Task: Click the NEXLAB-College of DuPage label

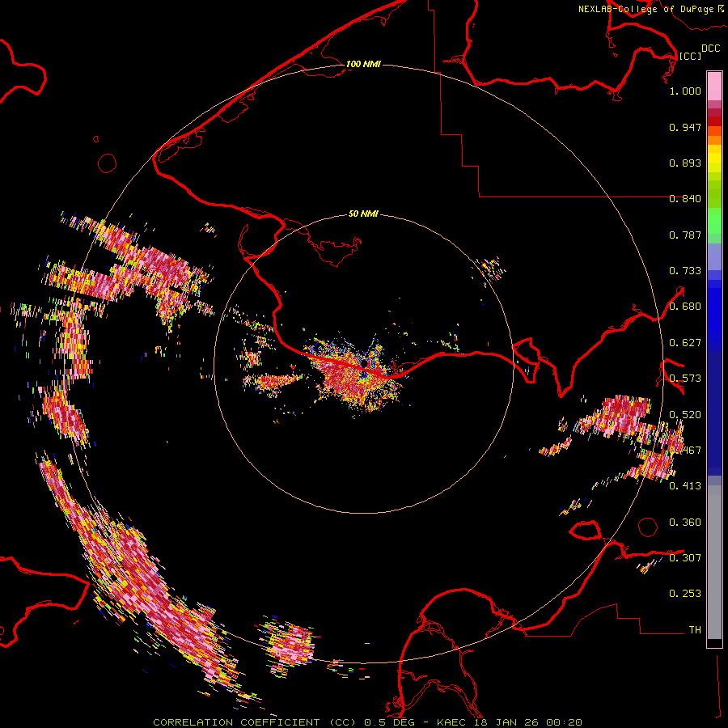Action: 645,9
